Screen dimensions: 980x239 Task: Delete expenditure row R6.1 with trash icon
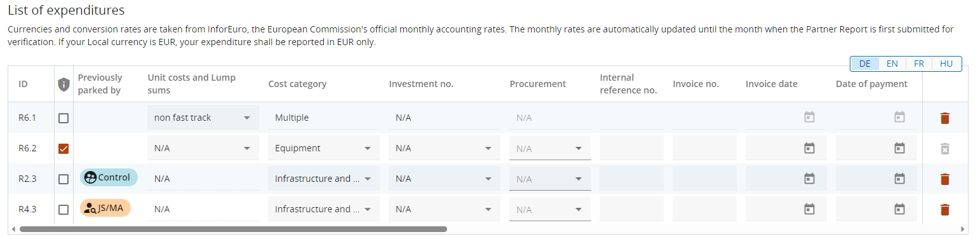pos(944,118)
